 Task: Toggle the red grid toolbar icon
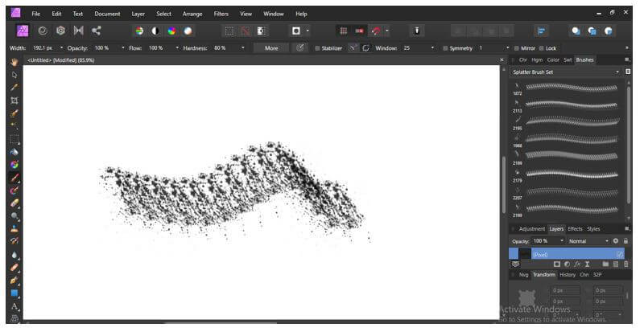point(344,31)
